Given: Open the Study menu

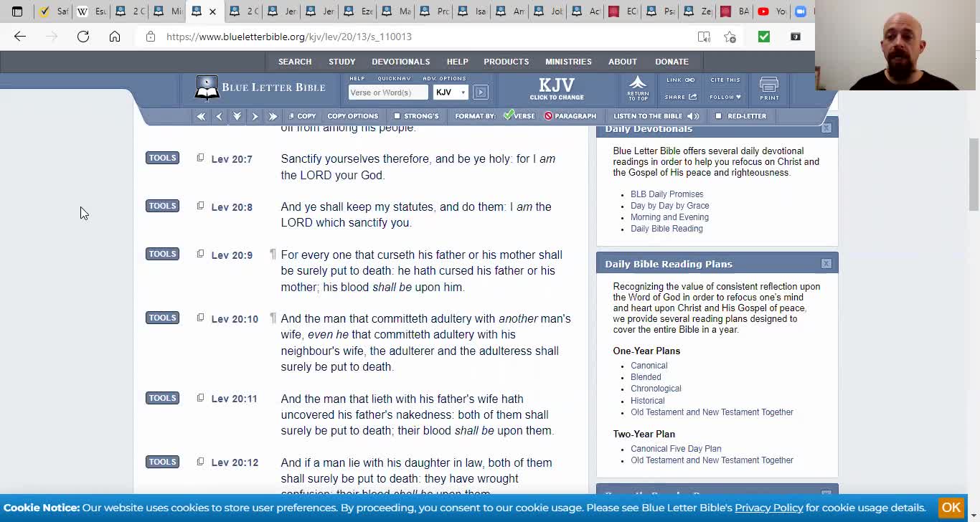Looking at the screenshot, I should coord(342,62).
